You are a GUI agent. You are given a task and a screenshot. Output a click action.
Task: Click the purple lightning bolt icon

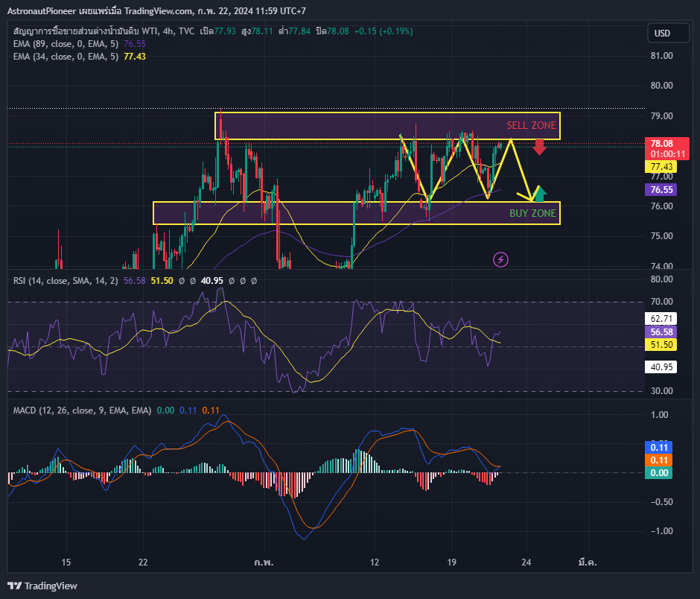coord(500,259)
